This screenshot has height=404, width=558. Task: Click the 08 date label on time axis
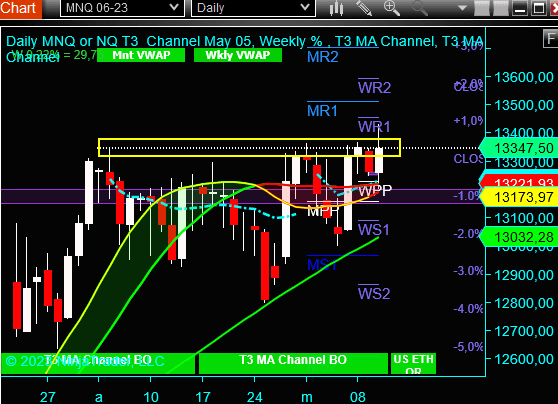click(358, 396)
